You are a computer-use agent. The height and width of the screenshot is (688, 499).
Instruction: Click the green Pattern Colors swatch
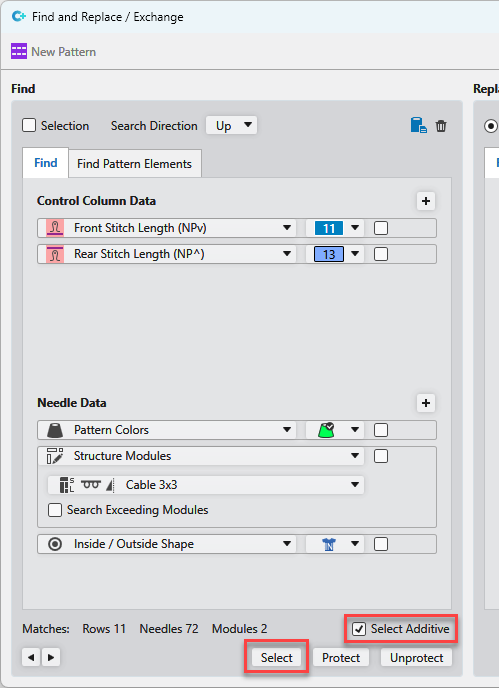tap(326, 430)
